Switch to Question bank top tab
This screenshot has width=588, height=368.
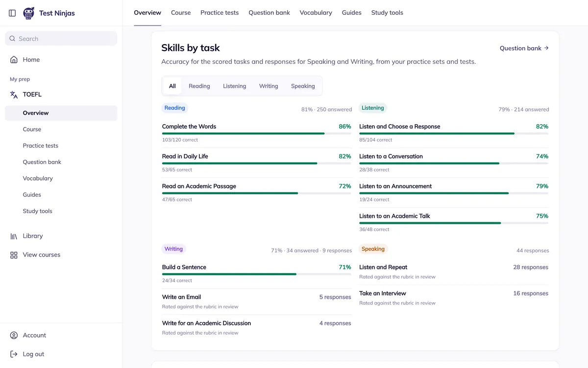[x=269, y=13]
